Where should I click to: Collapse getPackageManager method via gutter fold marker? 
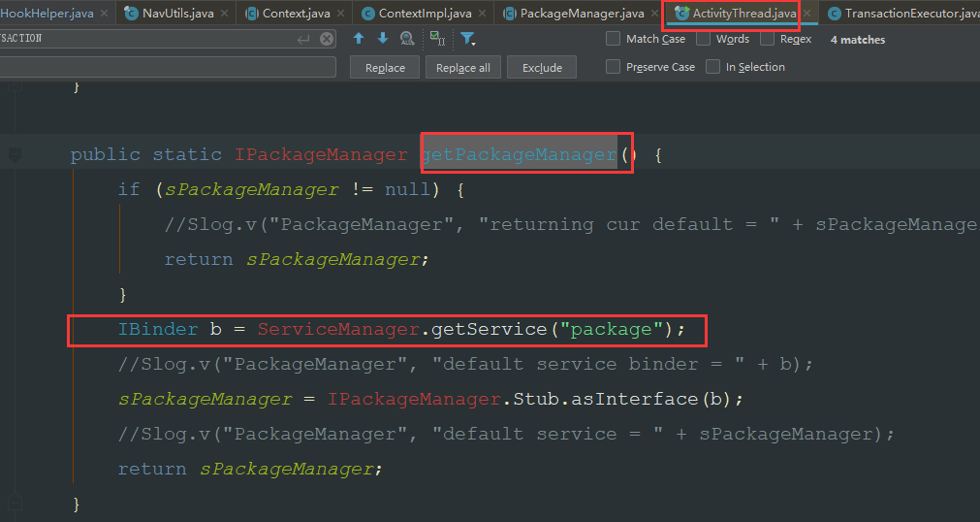[15, 154]
